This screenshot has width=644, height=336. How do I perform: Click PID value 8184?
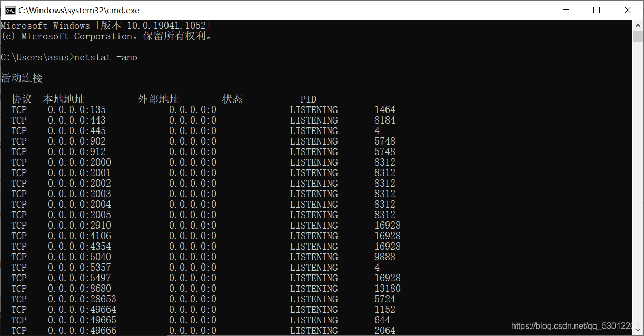pos(385,120)
